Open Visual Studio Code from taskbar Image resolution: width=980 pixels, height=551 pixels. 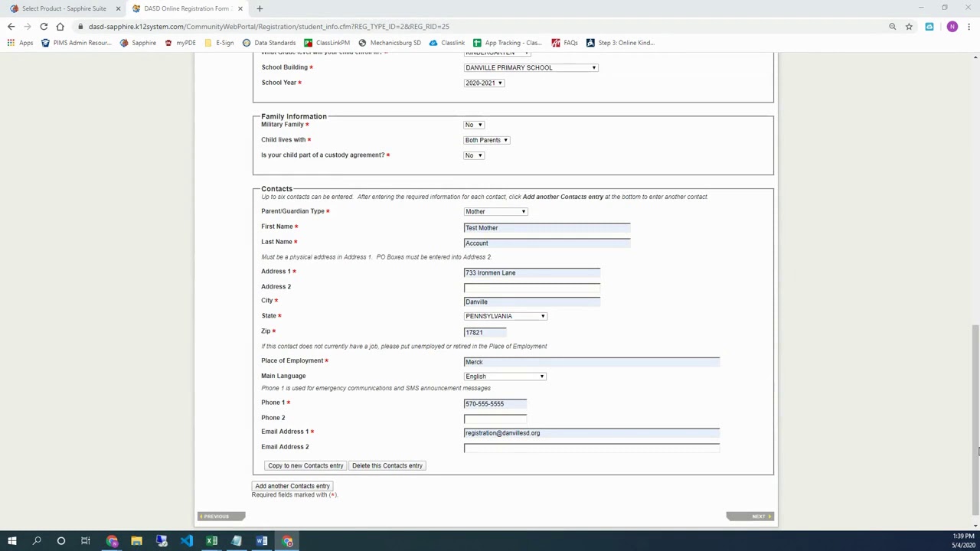click(x=187, y=541)
